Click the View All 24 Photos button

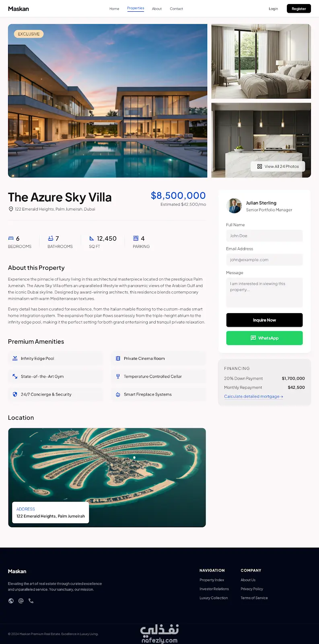(278, 166)
